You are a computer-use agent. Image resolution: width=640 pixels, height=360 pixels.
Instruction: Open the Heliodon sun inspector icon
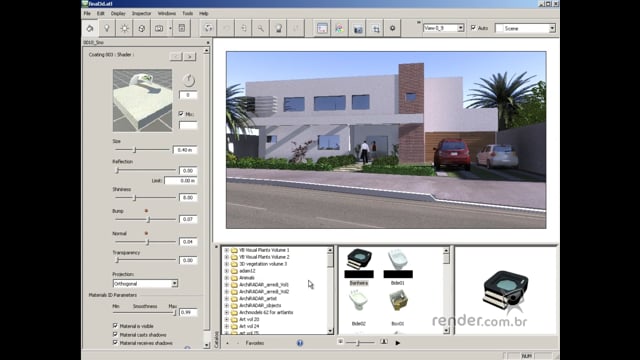tap(124, 28)
